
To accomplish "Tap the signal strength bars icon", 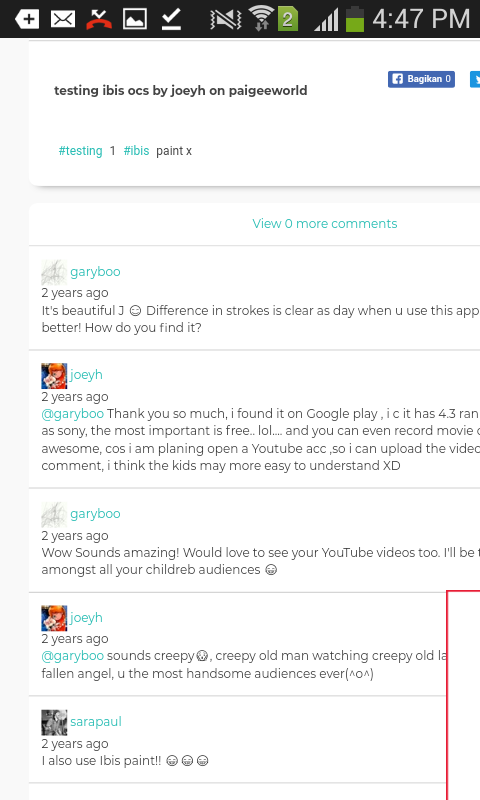I will tap(326, 20).
